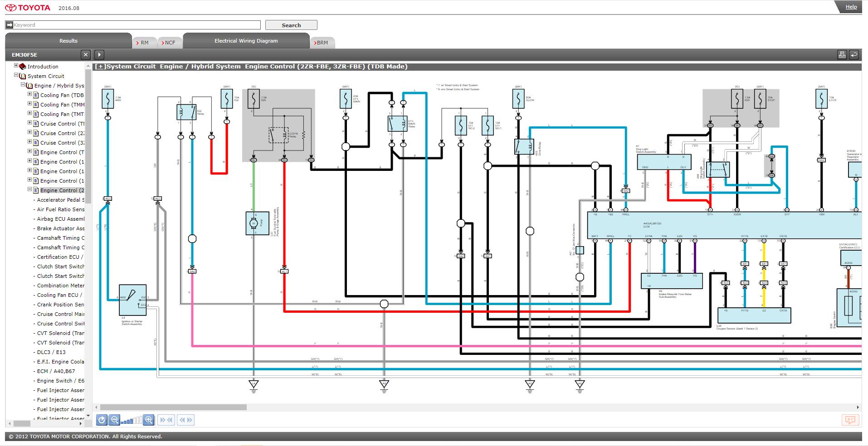Click the document icon for Cooling Fan (TMT
The image size is (868, 446).
tap(36, 114)
